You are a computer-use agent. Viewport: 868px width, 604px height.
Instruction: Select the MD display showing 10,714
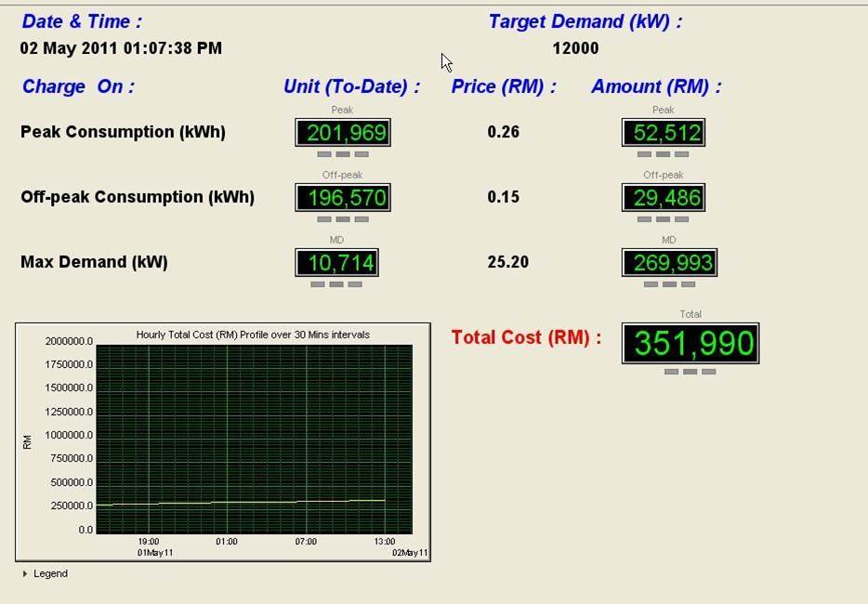point(336,263)
